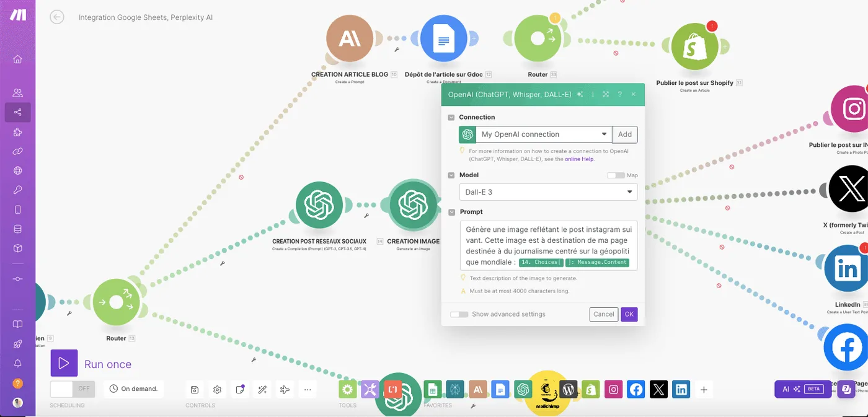
Task: Click Cancel in OpenAI dialog
Action: pos(603,314)
